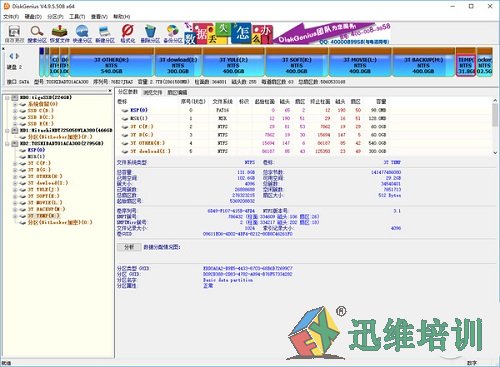This screenshot has height=367, width=500.
Task: Expand the 3T MOVIE tree node
Action: (15, 203)
